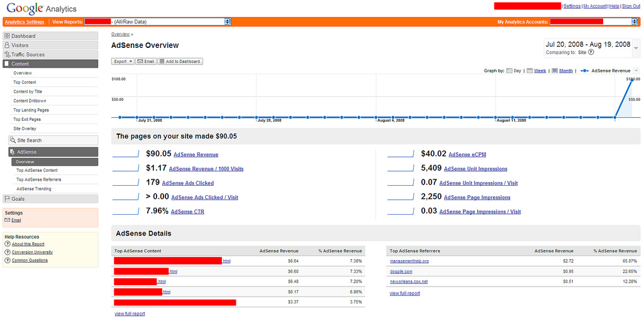Click the AdSense CTR sparkline
This screenshot has width=644, height=335.
click(x=126, y=212)
